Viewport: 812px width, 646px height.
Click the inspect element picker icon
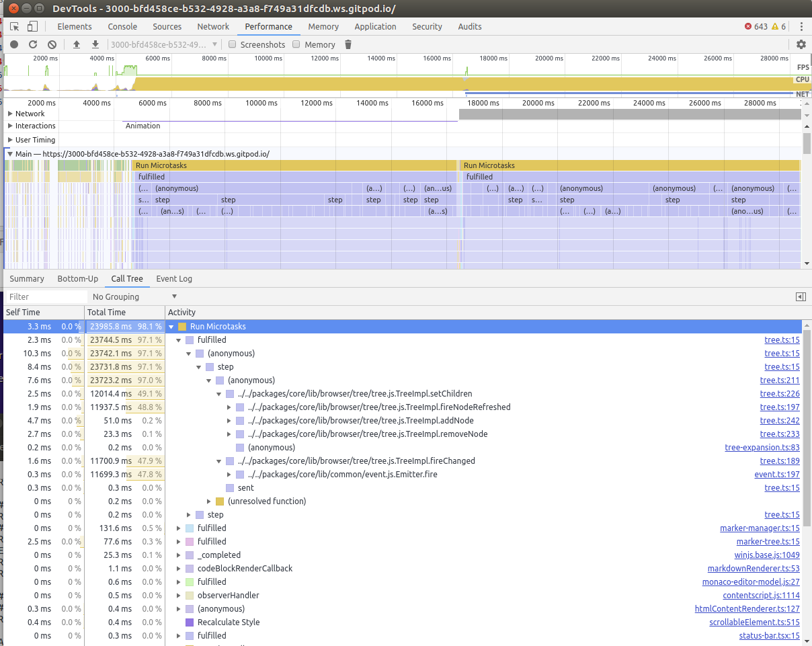click(x=15, y=26)
